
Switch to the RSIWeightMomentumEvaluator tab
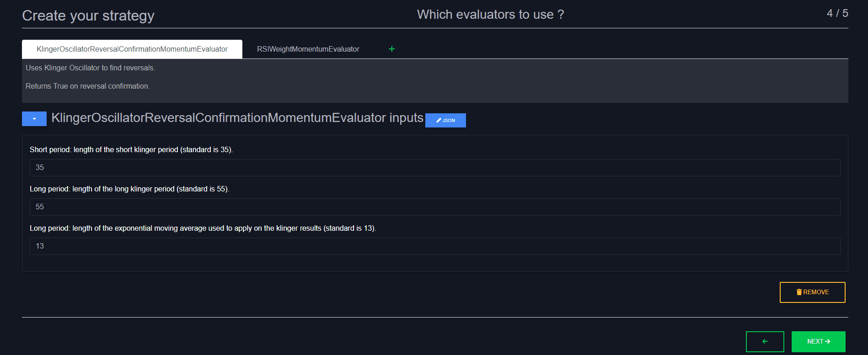click(x=308, y=49)
